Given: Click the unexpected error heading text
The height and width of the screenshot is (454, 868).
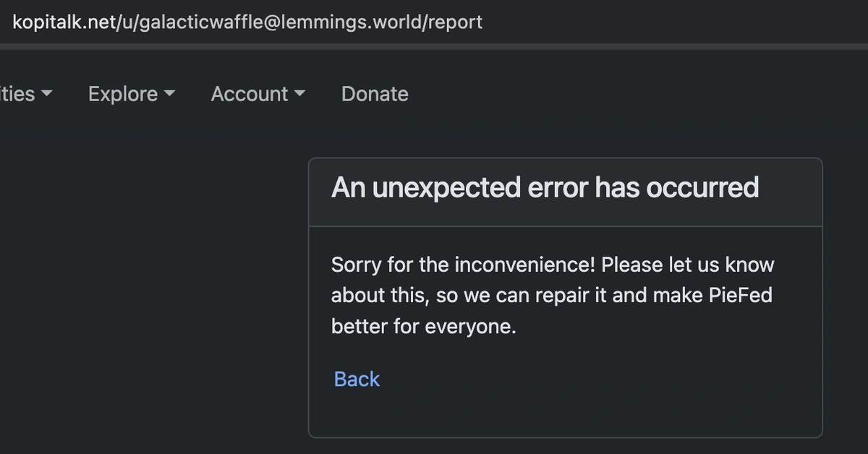Looking at the screenshot, I should [x=545, y=187].
